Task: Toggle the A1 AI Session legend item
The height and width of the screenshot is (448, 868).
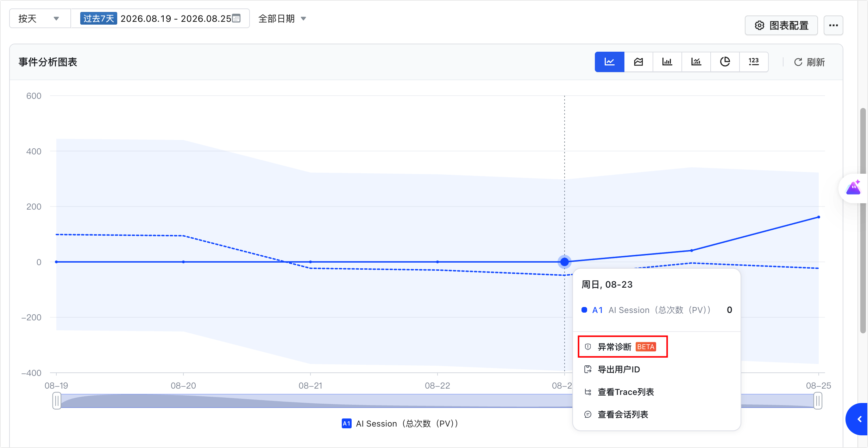Action: pos(400,423)
